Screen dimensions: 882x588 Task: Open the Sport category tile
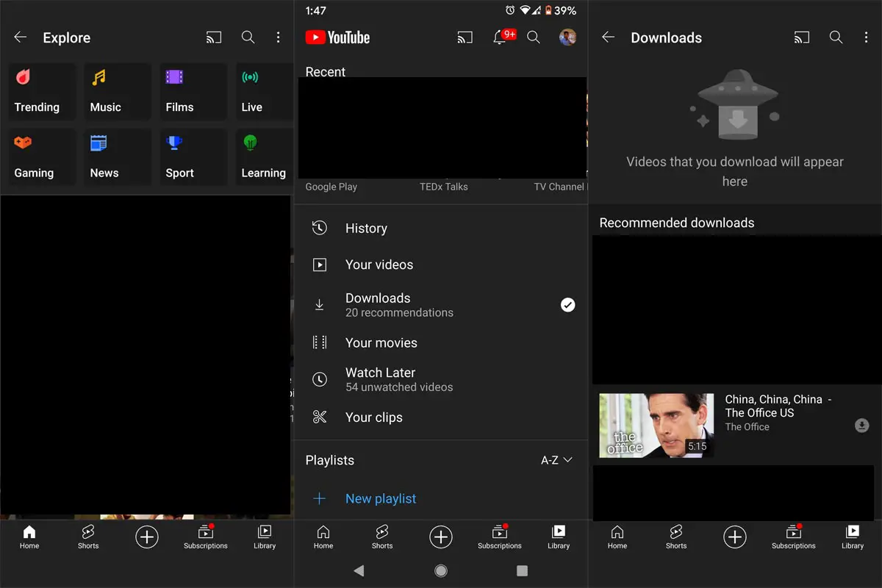193,157
